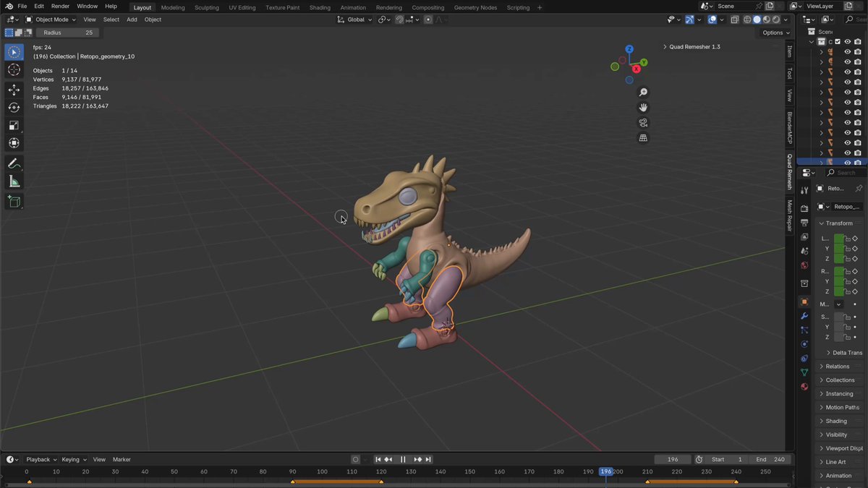
Task: Switch to solid viewport shading
Action: point(757,20)
